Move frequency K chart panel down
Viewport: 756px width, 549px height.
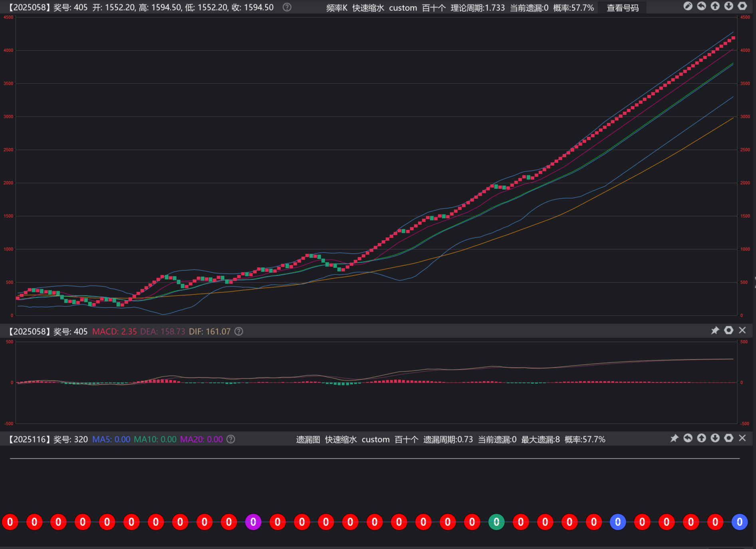[x=729, y=6]
